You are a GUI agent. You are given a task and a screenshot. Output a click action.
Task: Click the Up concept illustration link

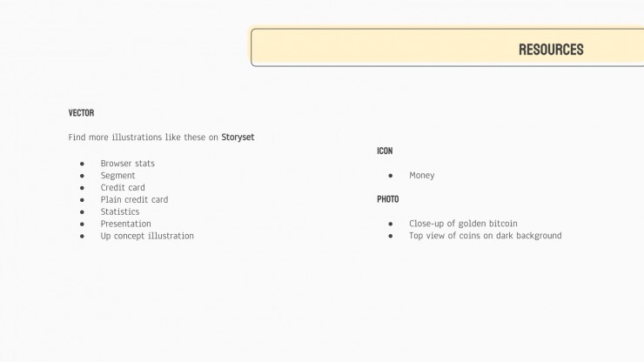pyautogui.click(x=147, y=236)
